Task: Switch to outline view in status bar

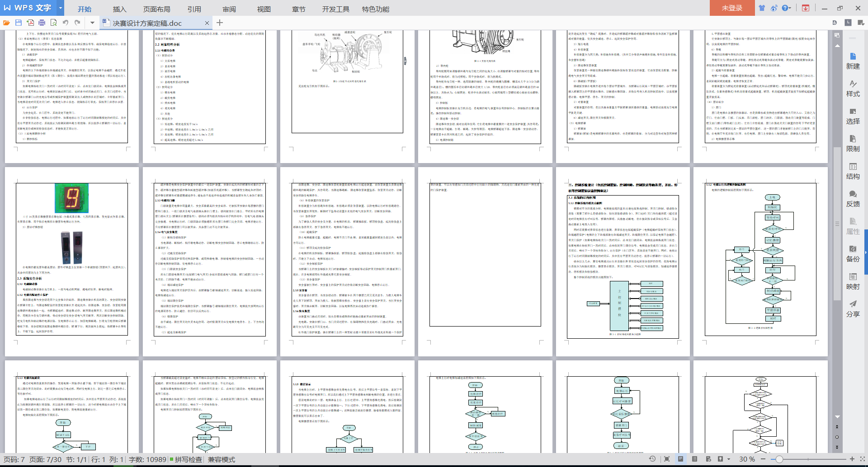Action: point(694,459)
